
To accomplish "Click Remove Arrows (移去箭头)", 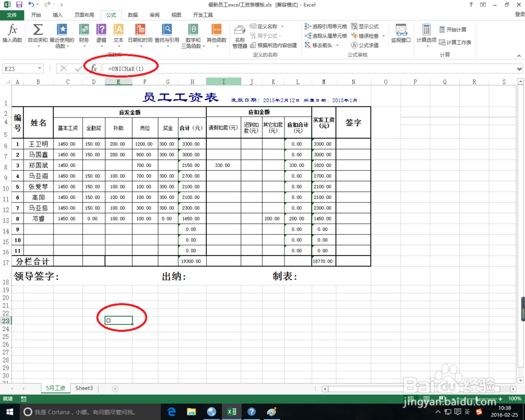I will coord(319,45).
